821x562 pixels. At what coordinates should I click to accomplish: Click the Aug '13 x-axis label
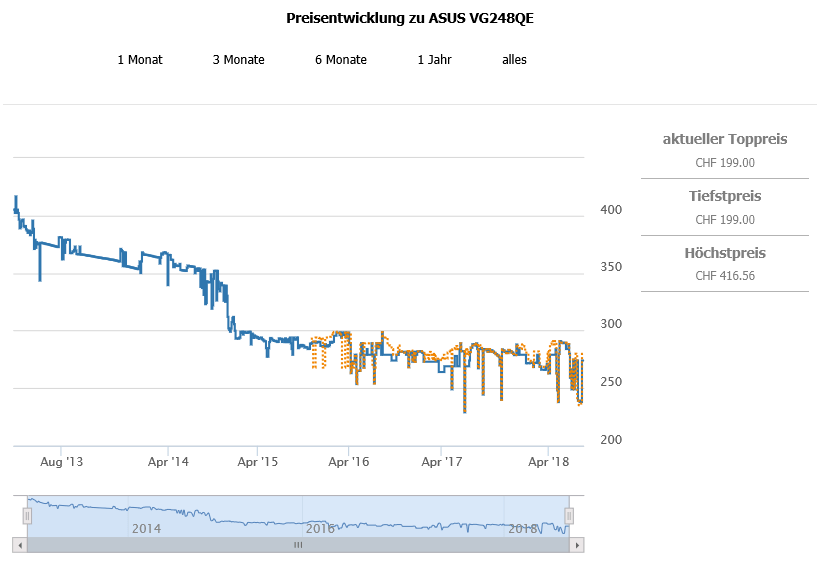coord(62,462)
